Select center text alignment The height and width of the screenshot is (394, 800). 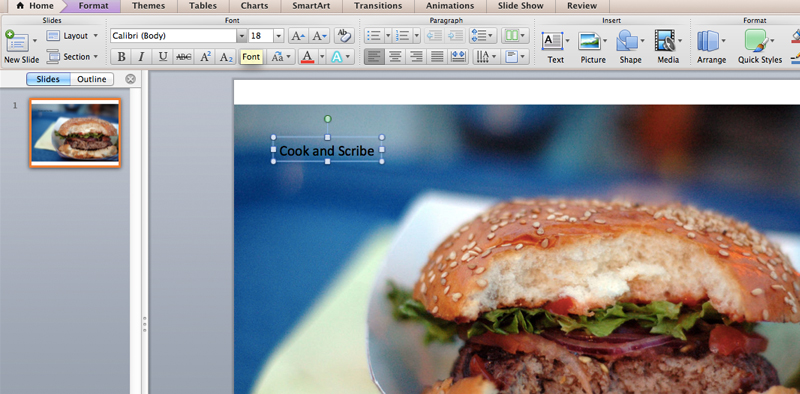395,57
